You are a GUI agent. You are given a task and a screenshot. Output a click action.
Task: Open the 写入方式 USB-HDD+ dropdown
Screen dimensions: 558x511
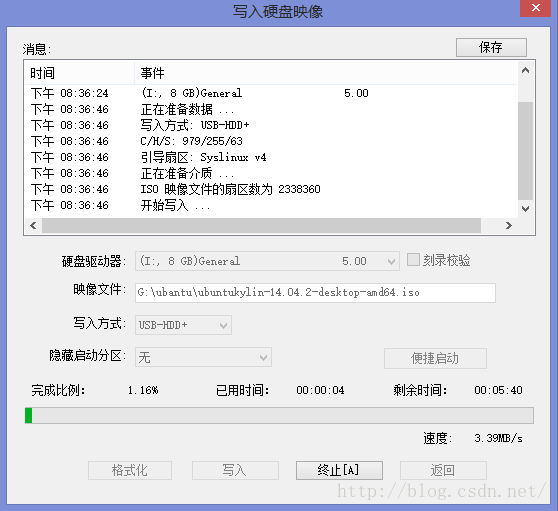click(x=183, y=325)
